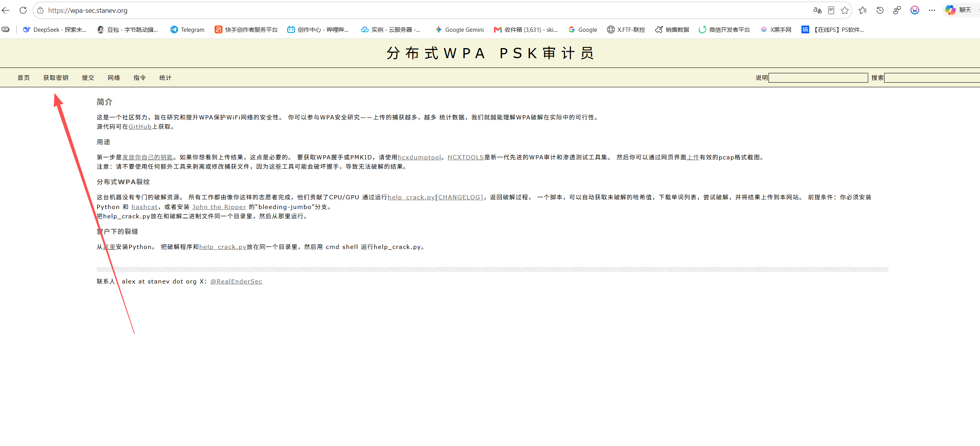Focus the 说明 text input field
The image size is (980, 446).
pyautogui.click(x=818, y=78)
